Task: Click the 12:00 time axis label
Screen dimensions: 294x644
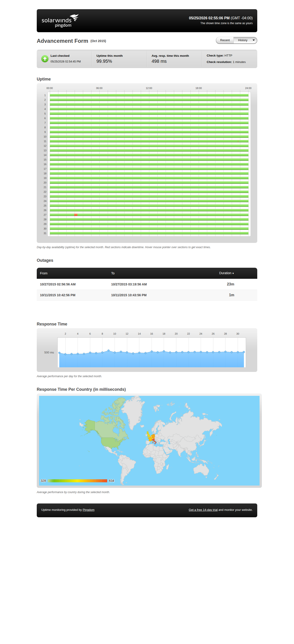Action: tap(149, 88)
